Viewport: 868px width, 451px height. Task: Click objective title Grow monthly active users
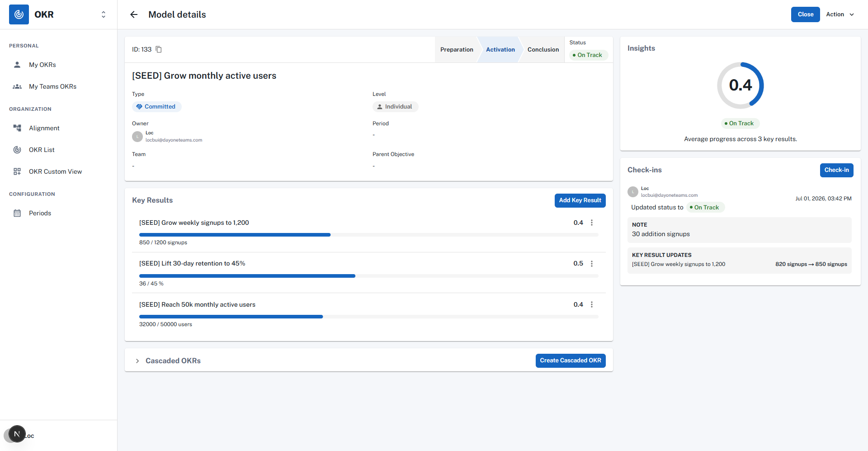(204, 76)
